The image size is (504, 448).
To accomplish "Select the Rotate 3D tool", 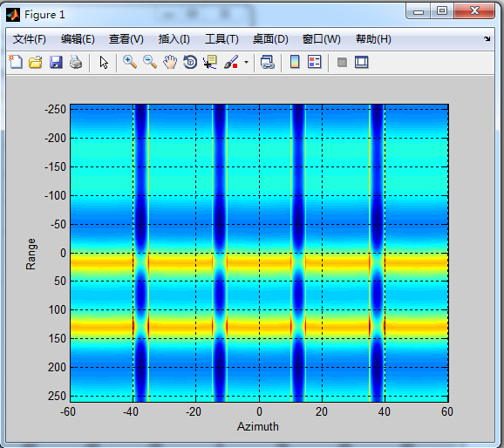I will click(x=190, y=62).
